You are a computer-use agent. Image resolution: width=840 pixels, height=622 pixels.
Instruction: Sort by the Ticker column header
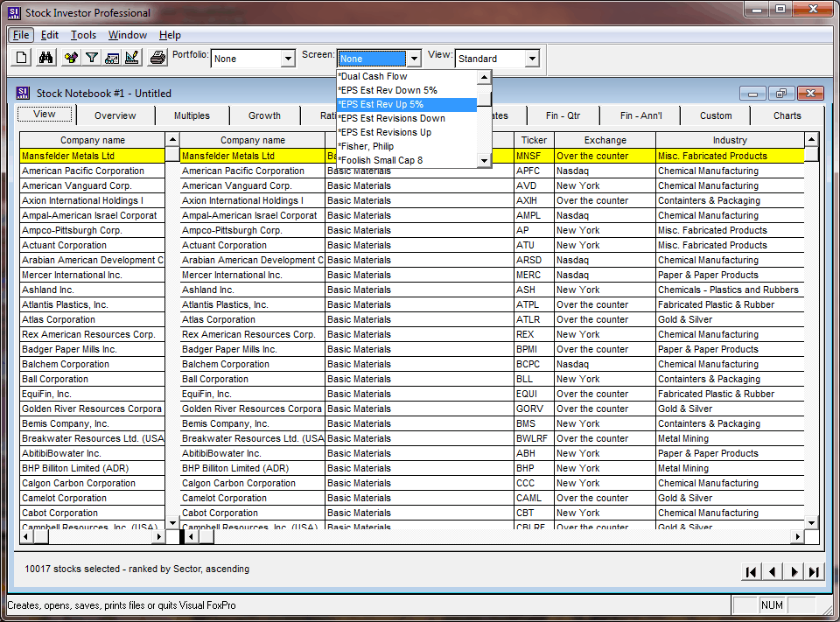(x=534, y=140)
